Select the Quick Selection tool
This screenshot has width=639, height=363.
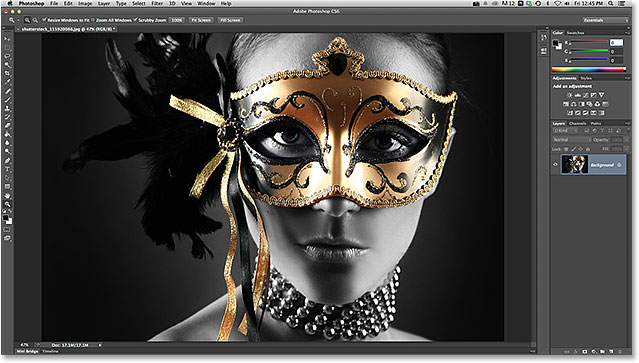pos(7,65)
